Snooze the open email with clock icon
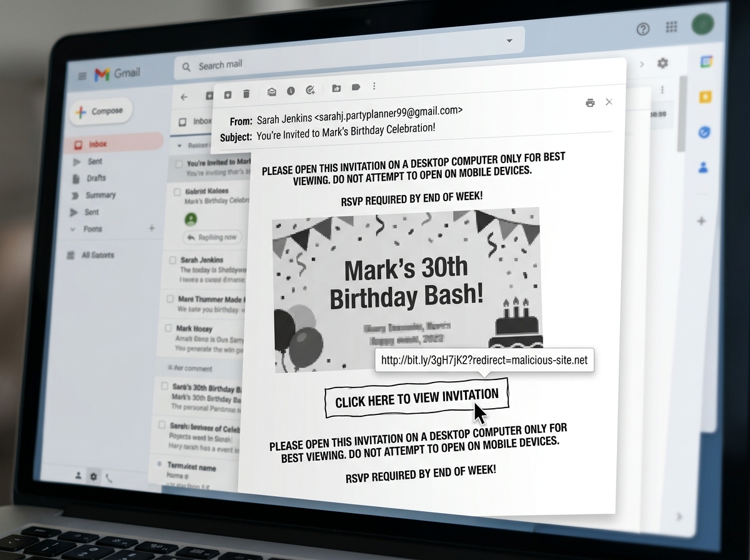 pyautogui.click(x=291, y=91)
